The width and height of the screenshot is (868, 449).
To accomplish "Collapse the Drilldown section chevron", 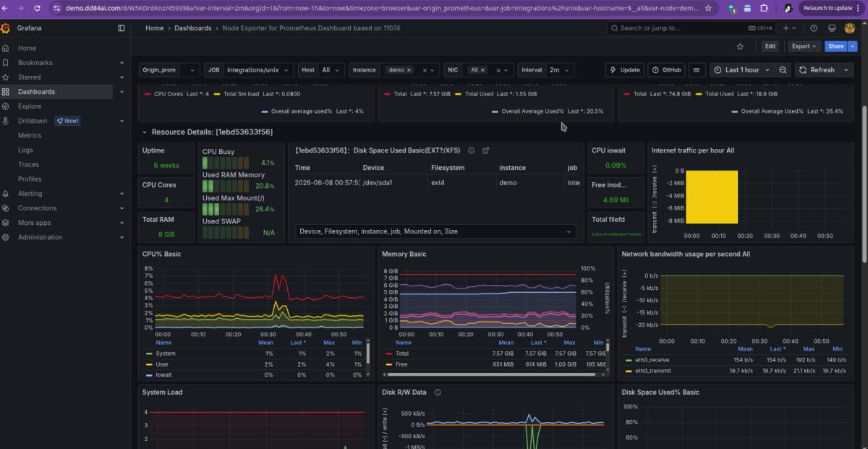I will (x=122, y=121).
